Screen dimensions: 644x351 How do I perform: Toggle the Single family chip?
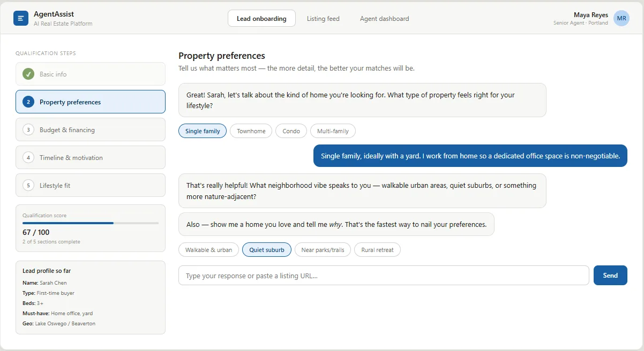tap(203, 131)
